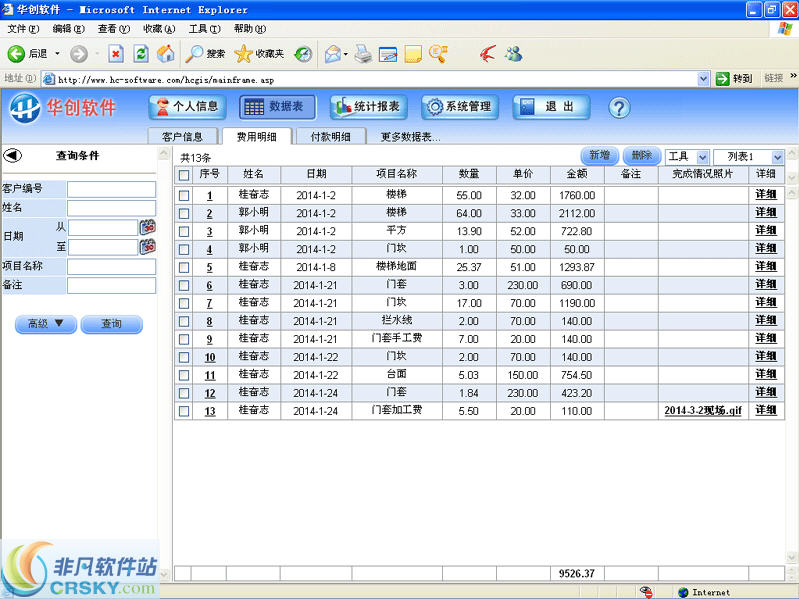Click the 项目名称 input field
The width and height of the screenshot is (799, 599).
click(112, 267)
